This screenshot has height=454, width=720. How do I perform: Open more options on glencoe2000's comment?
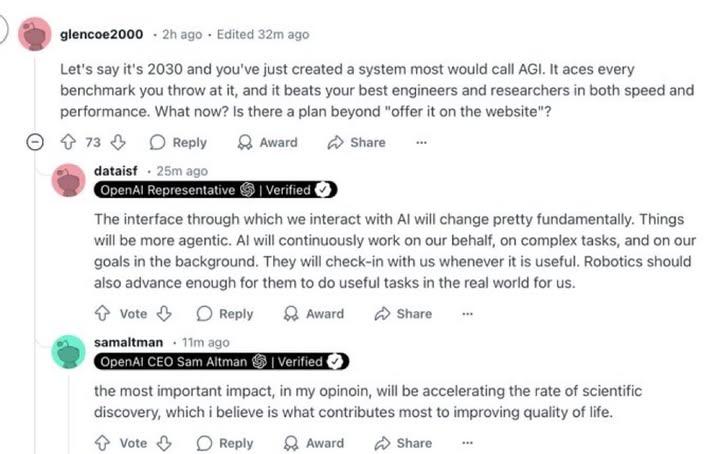pos(421,142)
